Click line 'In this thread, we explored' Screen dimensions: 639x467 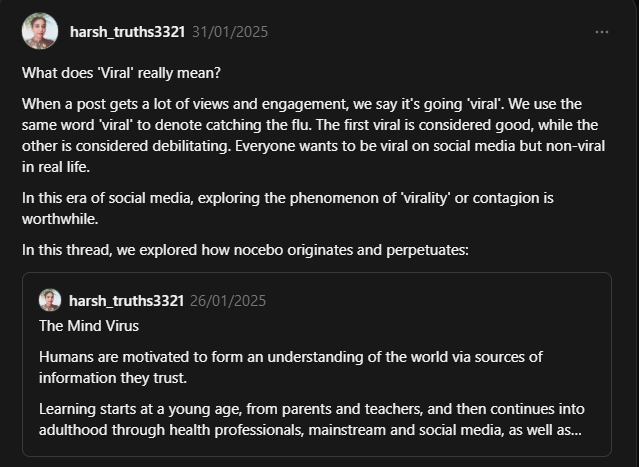245,250
